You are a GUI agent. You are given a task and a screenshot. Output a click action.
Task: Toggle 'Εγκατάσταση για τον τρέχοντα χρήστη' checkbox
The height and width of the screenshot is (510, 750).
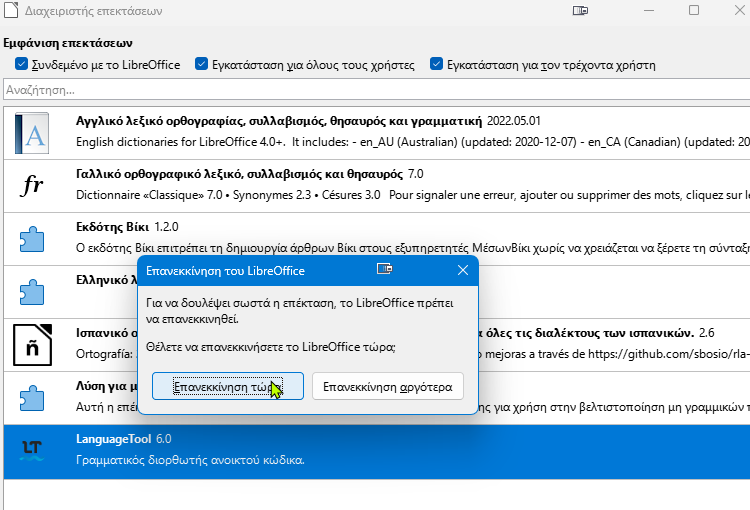[436, 64]
